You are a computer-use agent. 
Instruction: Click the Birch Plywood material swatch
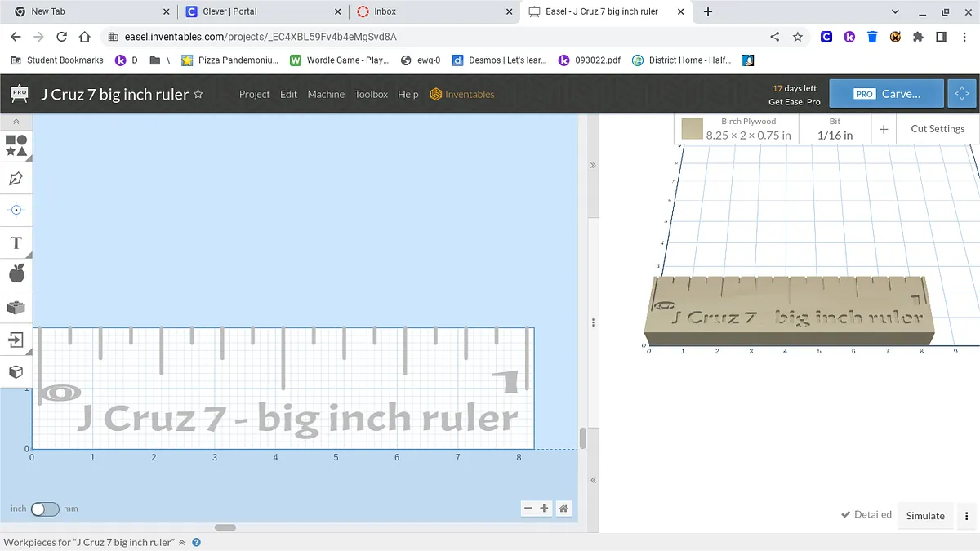tap(693, 129)
